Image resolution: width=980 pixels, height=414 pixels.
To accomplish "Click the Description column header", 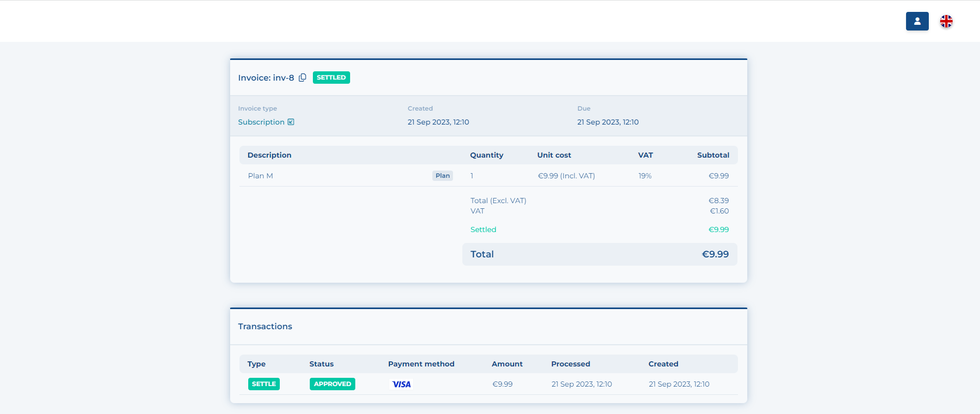I will click(269, 155).
